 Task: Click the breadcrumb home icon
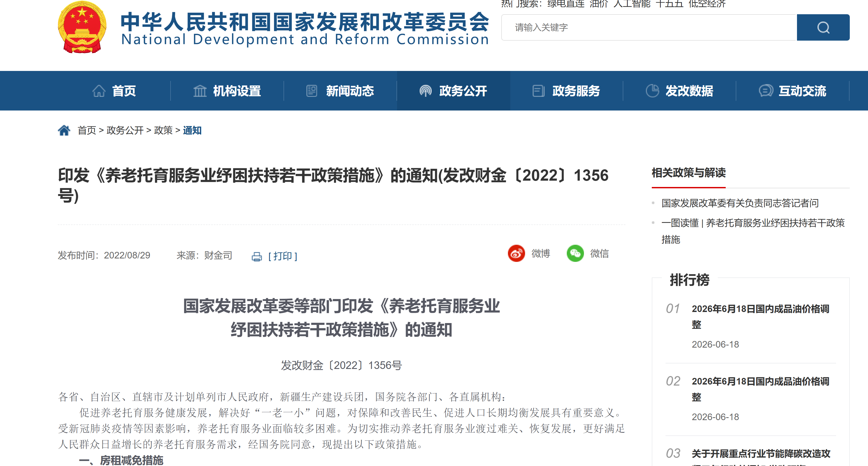64,130
